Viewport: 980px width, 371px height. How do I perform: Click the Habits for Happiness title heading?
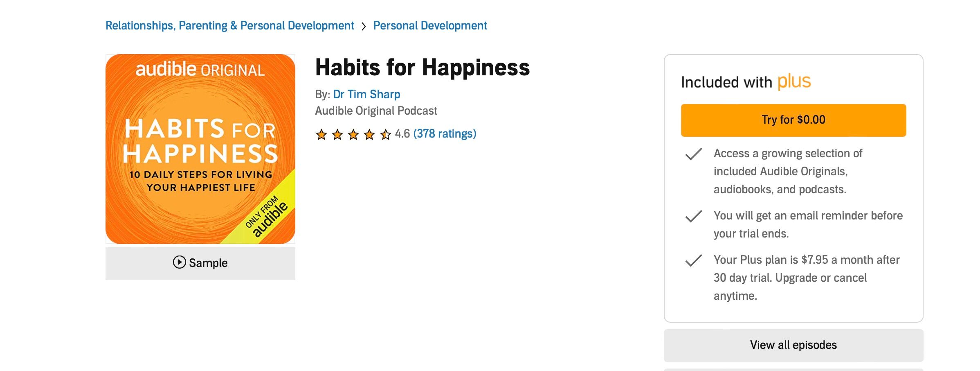click(x=422, y=68)
